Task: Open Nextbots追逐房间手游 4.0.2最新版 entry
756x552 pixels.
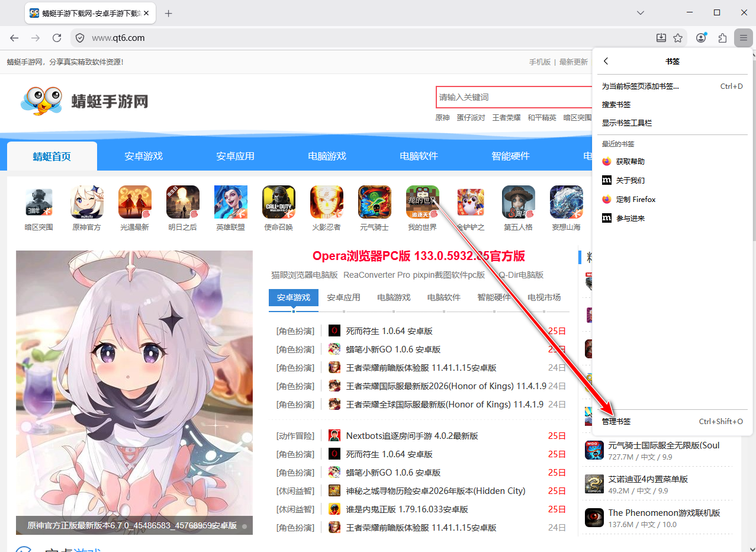Action: pos(412,436)
